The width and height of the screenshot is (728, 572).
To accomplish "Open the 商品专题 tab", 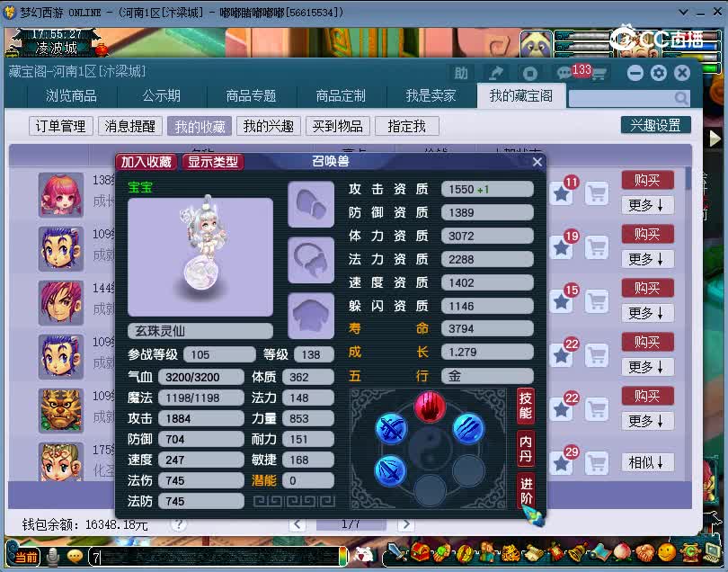I will [251, 95].
